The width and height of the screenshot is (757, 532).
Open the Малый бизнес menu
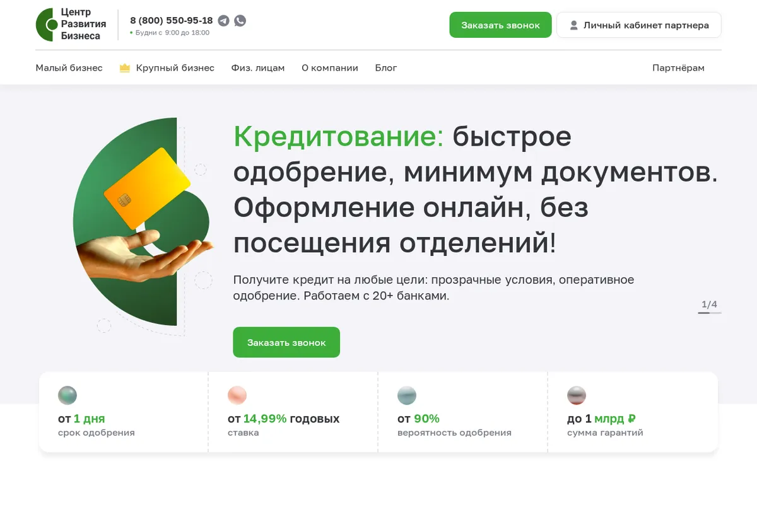coord(69,68)
